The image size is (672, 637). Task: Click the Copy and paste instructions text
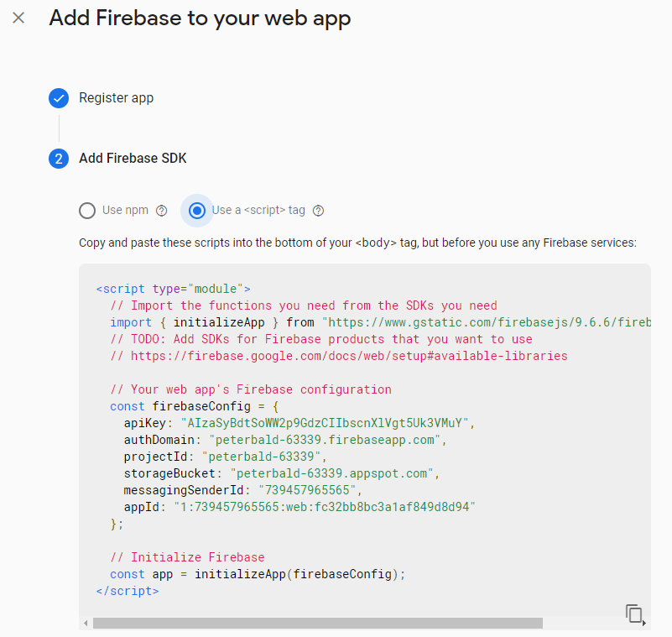click(358, 243)
